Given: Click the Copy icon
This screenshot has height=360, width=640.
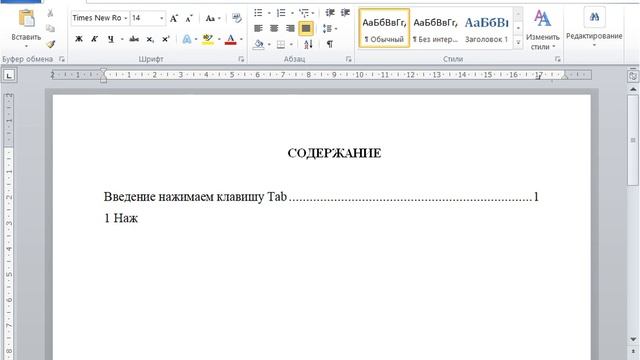Looking at the screenshot, I should click(50, 28).
